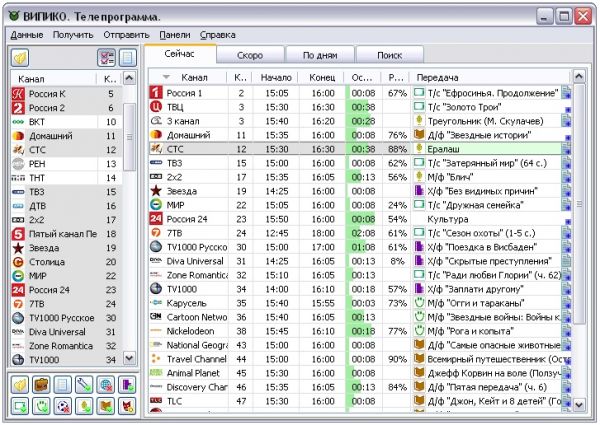Click the Россия 24 logo in schedule table
This screenshot has width=600, height=425.
pos(156,219)
